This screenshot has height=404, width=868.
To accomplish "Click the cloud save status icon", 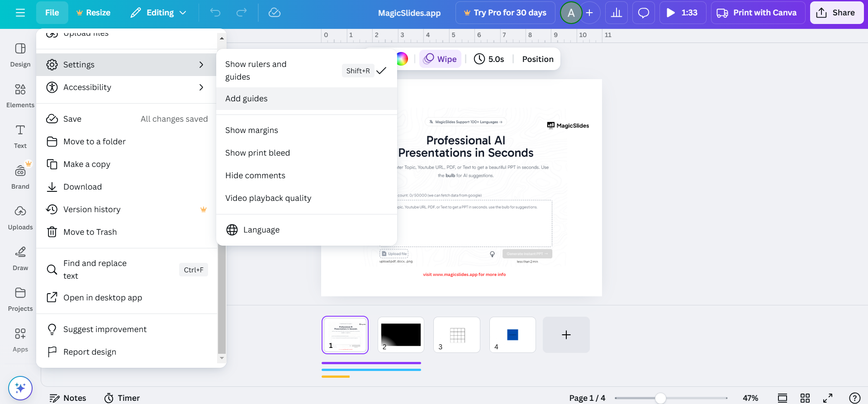I will click(275, 13).
